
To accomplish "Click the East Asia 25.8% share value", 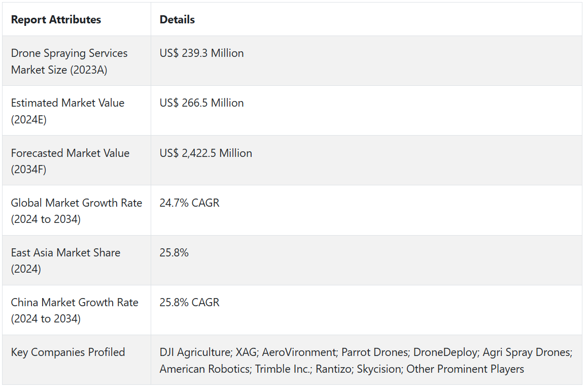I will tap(174, 253).
